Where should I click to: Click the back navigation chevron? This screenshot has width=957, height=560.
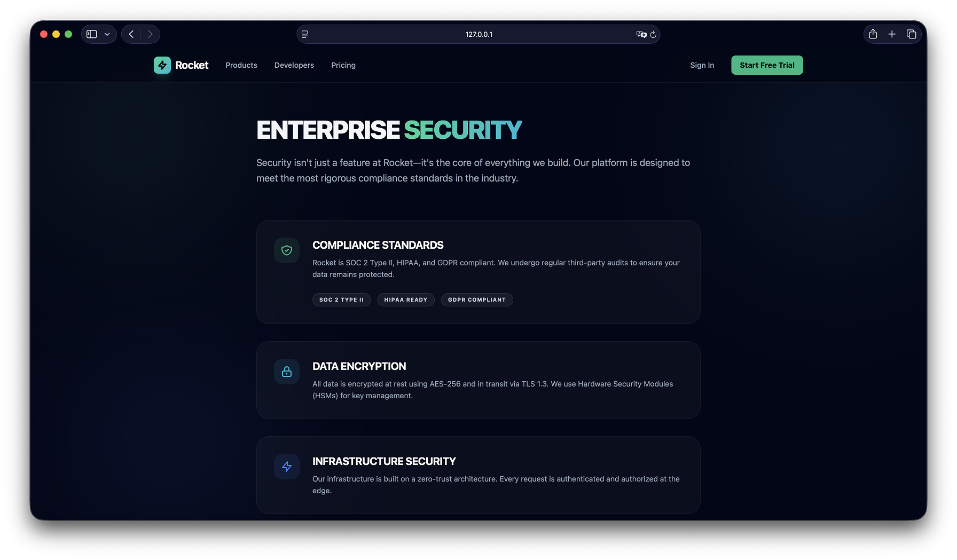[131, 34]
